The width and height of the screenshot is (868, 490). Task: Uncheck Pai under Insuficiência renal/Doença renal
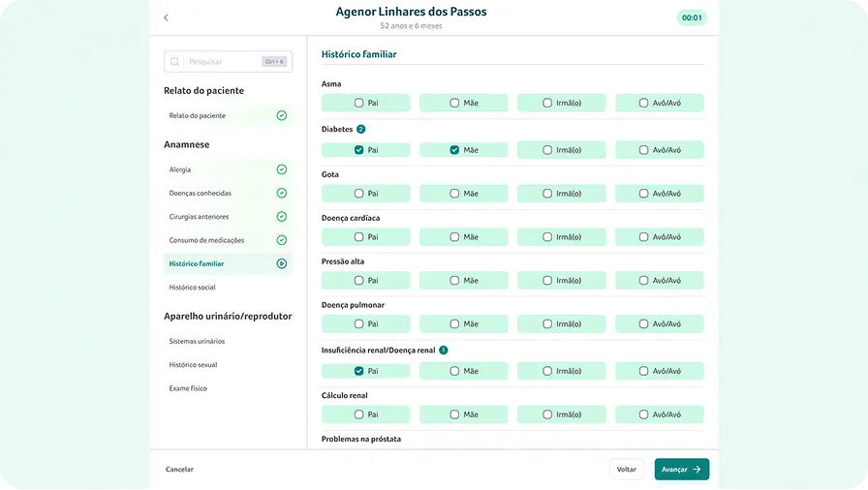point(359,371)
